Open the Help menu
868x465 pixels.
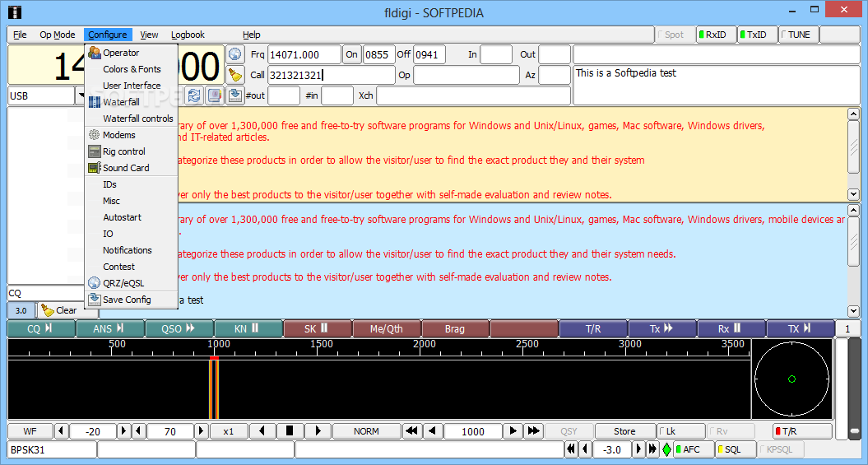tap(251, 35)
